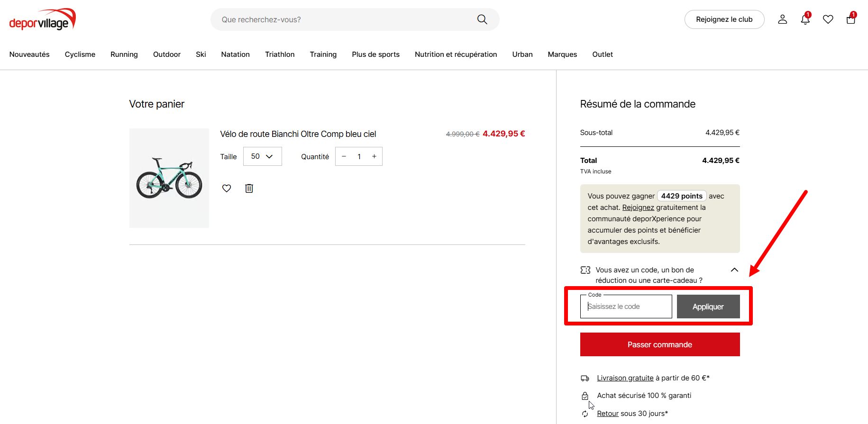Click the delivery truck icon
This screenshot has width=868, height=424.
pyautogui.click(x=585, y=378)
